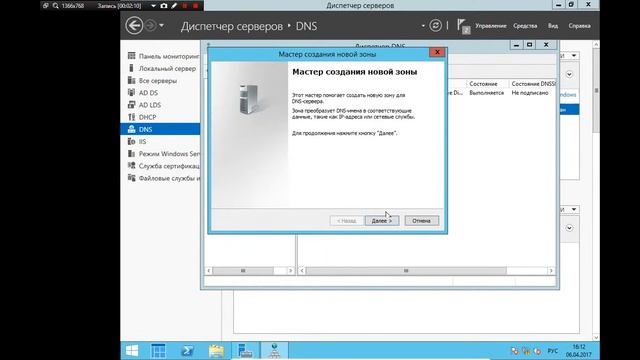Click the disabled Назад button in the wizard
The width and height of the screenshot is (640, 360).
[x=347, y=221]
